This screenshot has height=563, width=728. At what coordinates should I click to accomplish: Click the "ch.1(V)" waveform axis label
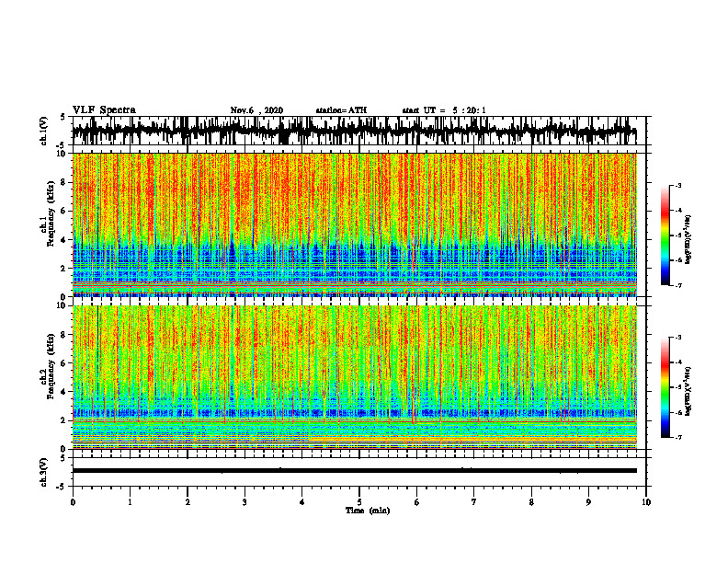44,131
